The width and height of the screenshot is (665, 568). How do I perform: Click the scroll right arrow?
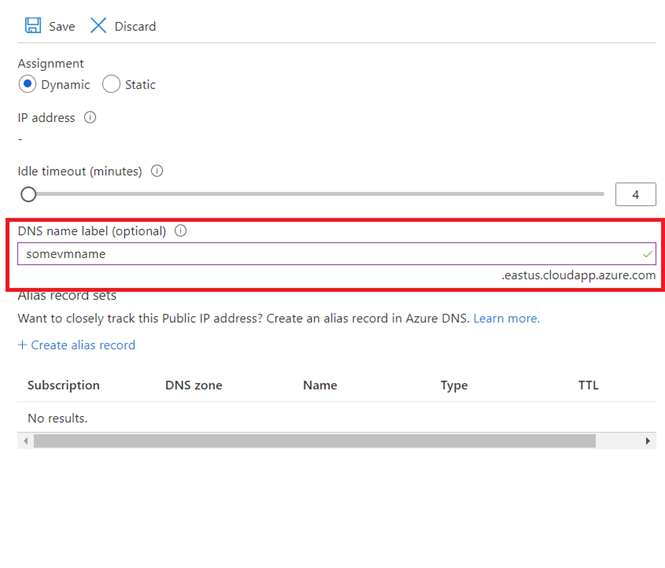pos(647,441)
